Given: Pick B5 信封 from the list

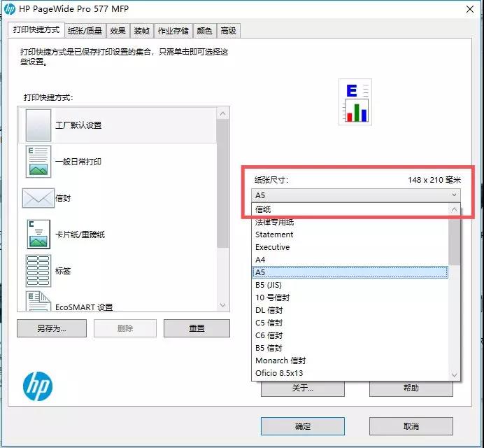Looking at the screenshot, I should [x=350, y=348].
